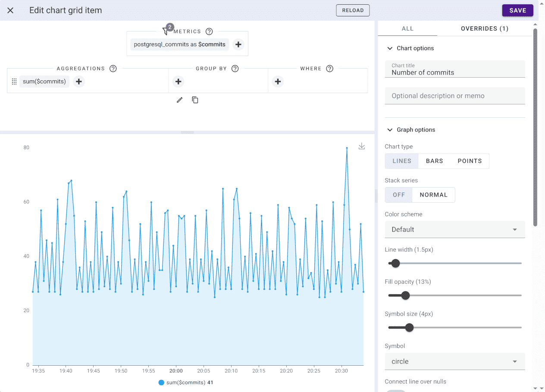
Task: Copy the query using copy icon
Action: (195, 100)
